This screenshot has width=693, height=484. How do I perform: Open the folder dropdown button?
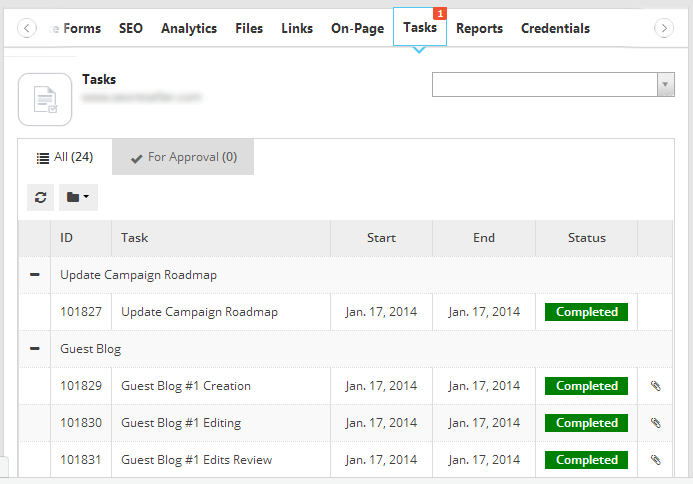(78, 197)
